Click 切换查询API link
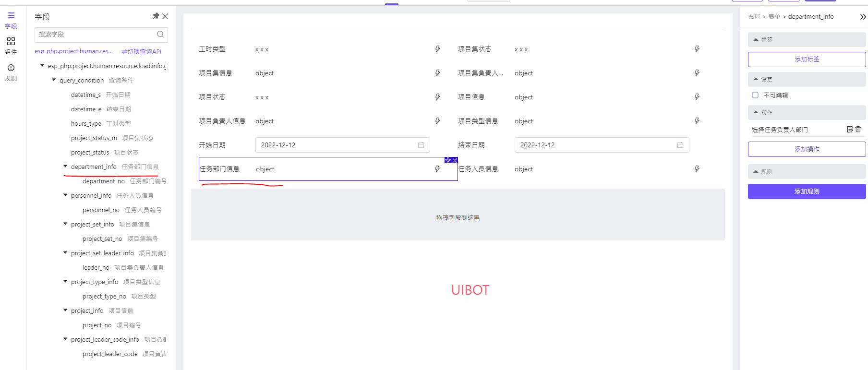 point(141,51)
